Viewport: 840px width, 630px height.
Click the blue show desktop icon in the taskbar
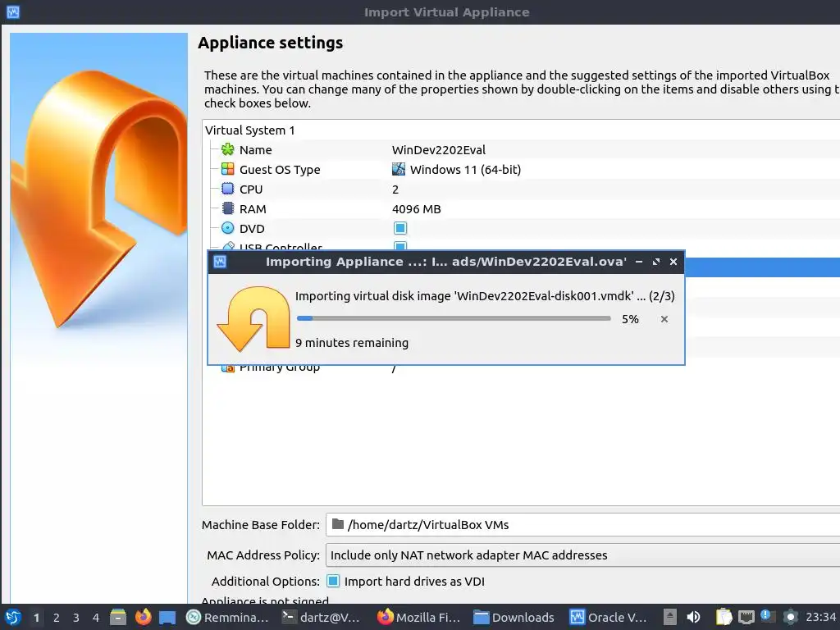point(167,617)
